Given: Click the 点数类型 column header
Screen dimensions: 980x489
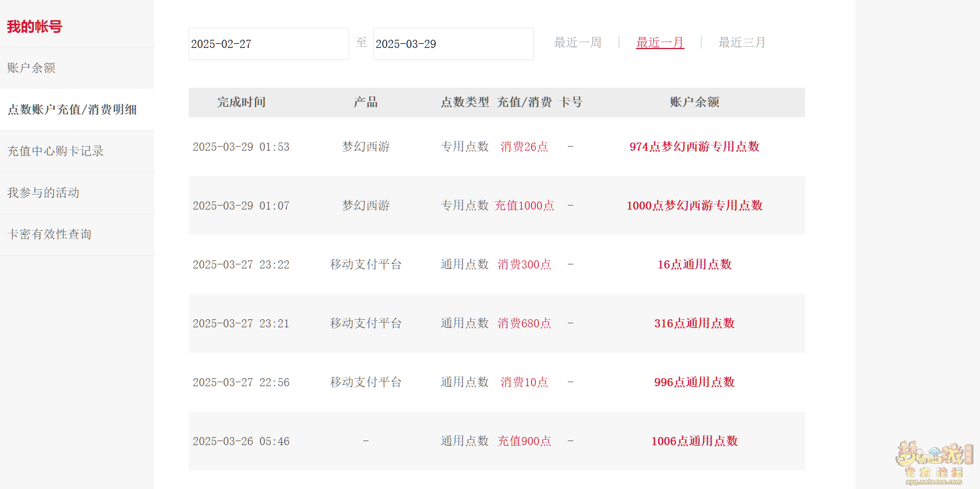Looking at the screenshot, I should pyautogui.click(x=465, y=102).
